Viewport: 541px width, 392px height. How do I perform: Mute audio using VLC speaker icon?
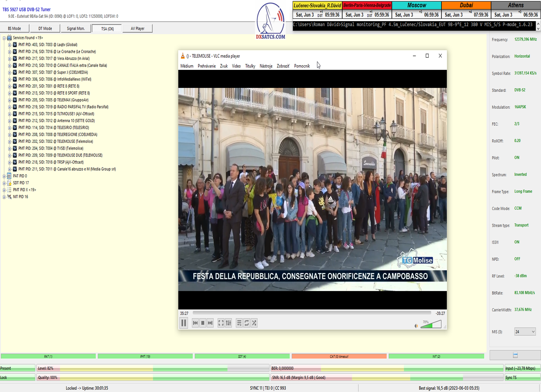(x=416, y=326)
